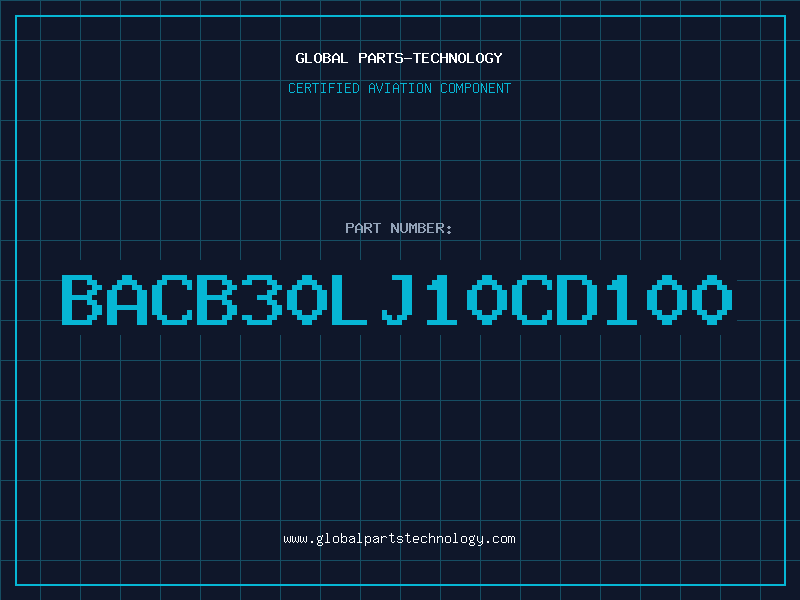Click the www prefix of the website URL
Image resolution: width=800 pixels, height=600 pixels.
tap(296, 539)
